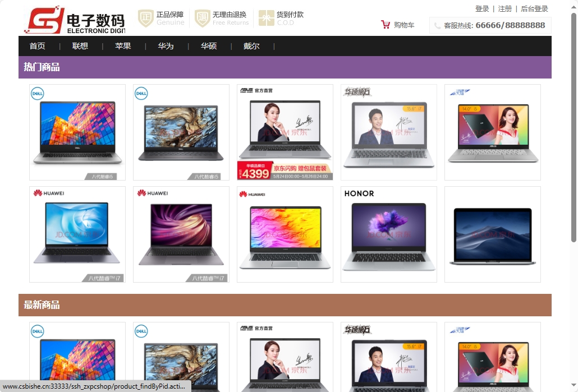578x392 pixels.
Task: Open the 华为 category in the navigation bar
Action: click(x=166, y=47)
